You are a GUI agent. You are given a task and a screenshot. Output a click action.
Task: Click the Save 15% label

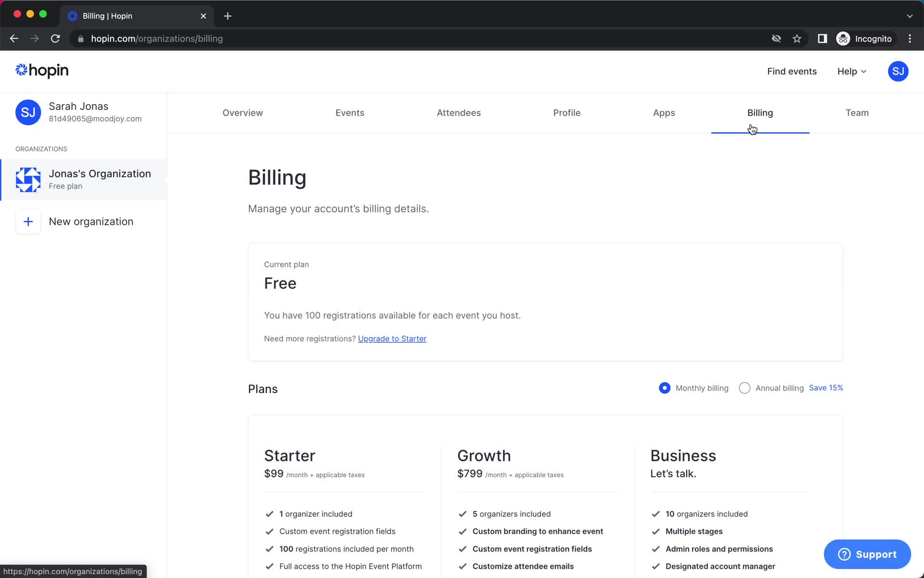(826, 388)
